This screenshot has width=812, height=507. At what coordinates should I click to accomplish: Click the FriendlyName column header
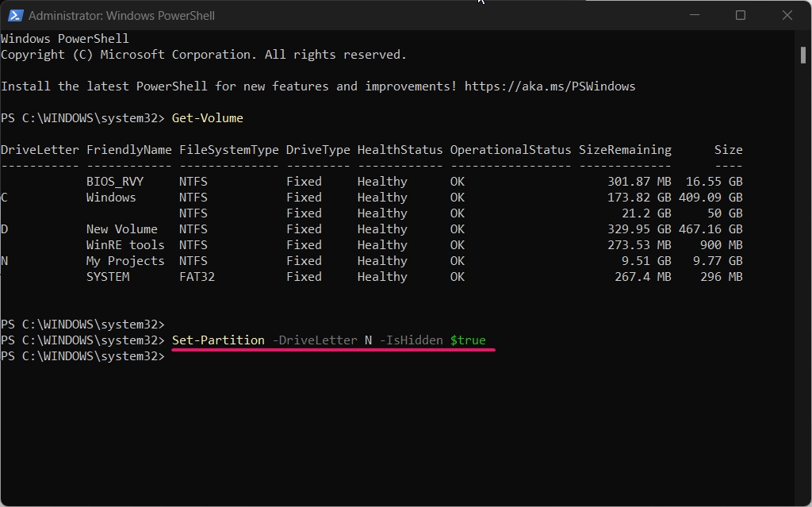pyautogui.click(x=129, y=150)
